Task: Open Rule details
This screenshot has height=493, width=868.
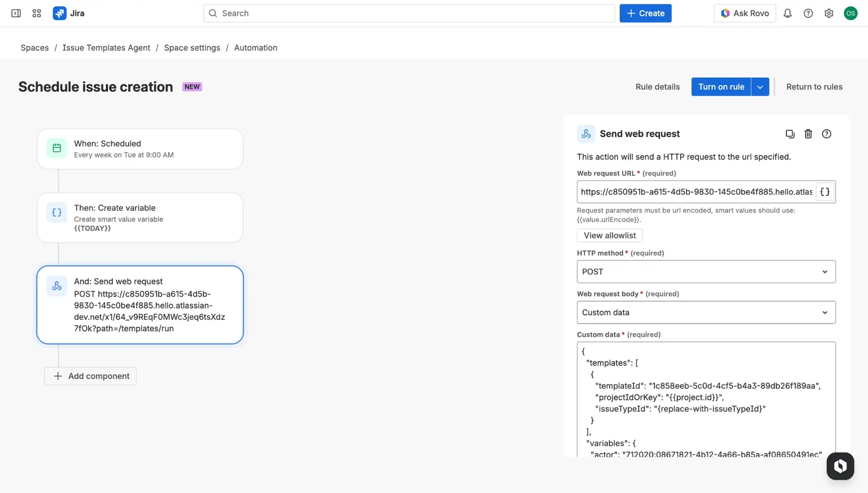Action: click(x=657, y=86)
